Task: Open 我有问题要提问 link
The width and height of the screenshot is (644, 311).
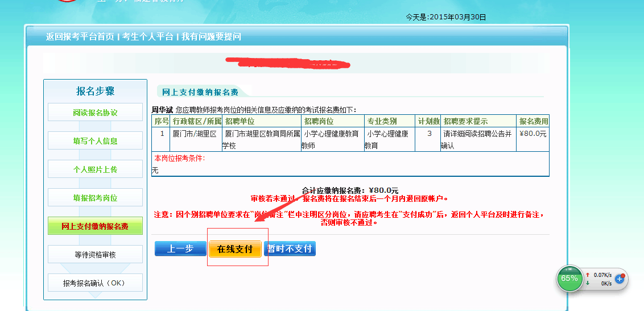Action: coord(211,37)
